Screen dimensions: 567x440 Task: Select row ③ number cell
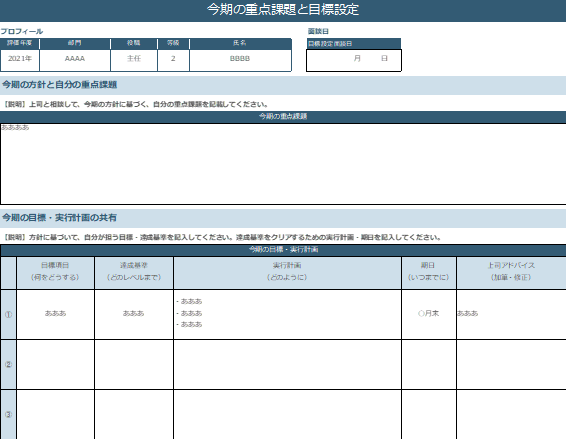[8, 415]
